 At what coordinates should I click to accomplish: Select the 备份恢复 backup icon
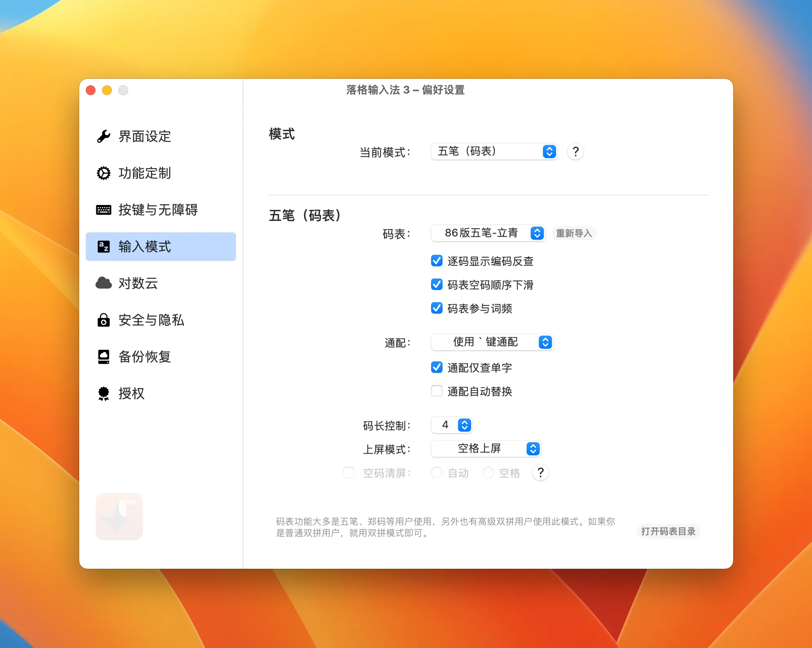103,357
